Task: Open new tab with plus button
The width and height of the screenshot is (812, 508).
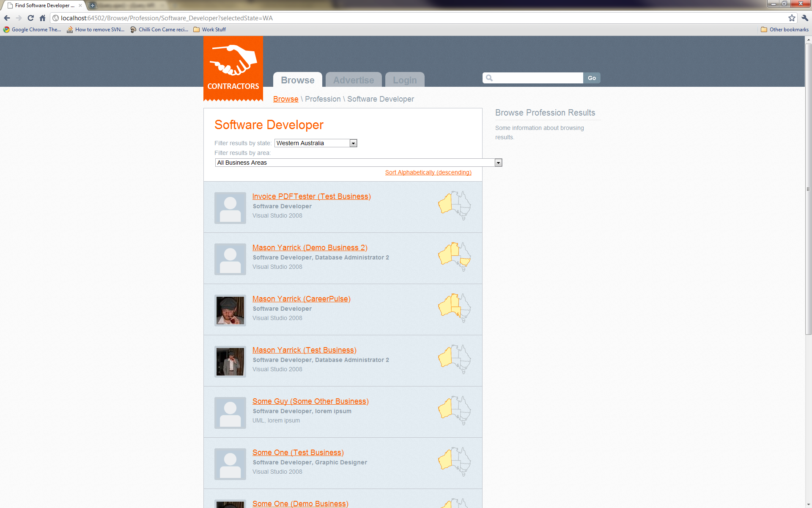Action: point(93,6)
